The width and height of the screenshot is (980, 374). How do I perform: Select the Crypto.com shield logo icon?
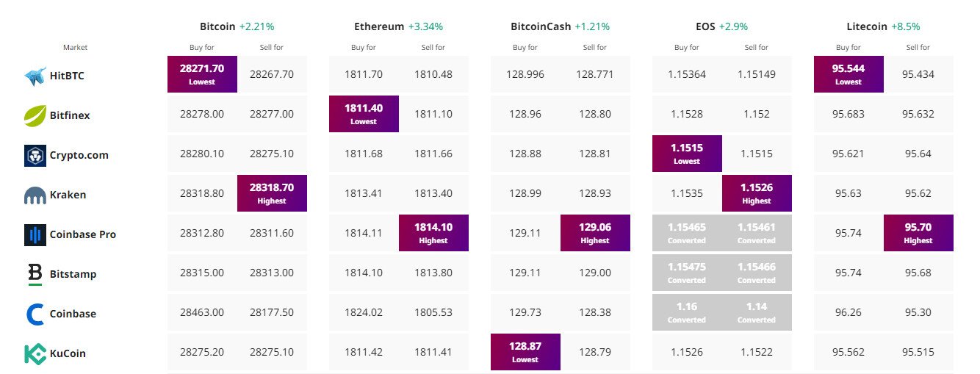35,155
